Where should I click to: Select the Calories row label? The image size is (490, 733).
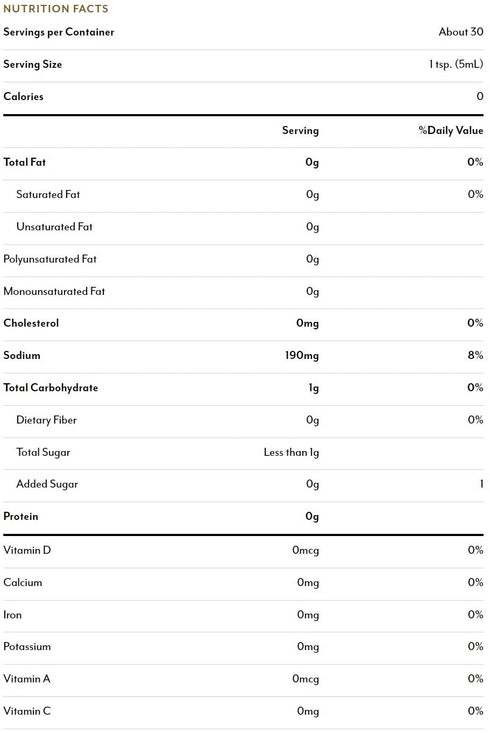point(23,96)
